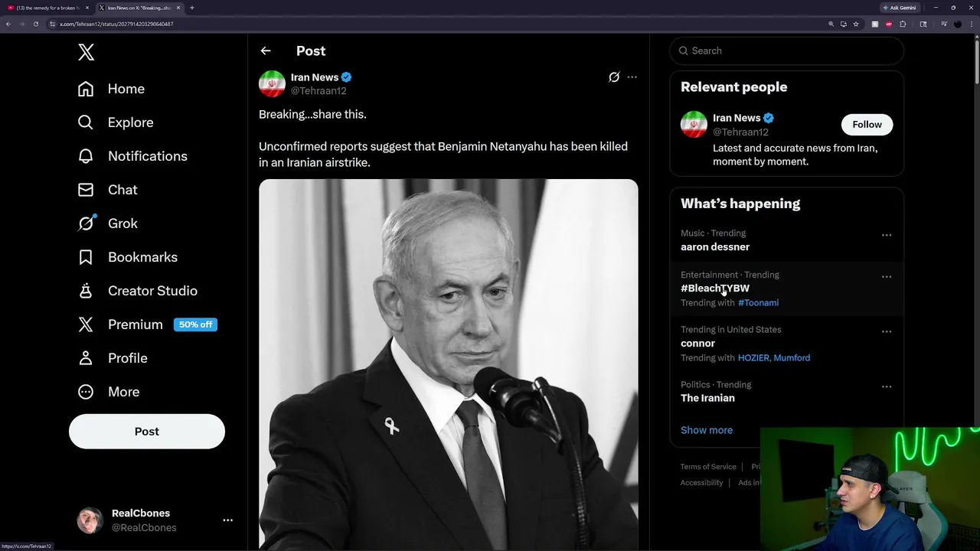980x551 pixels.
Task: Open options for aaron dessner trend
Action: [x=887, y=235]
